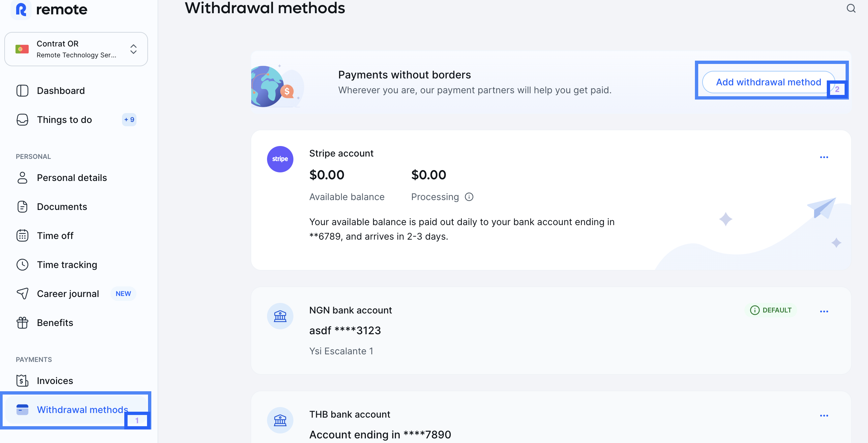Select the Dashboard icon in the sidebar
Viewport: 868px width, 443px height.
tap(22, 91)
